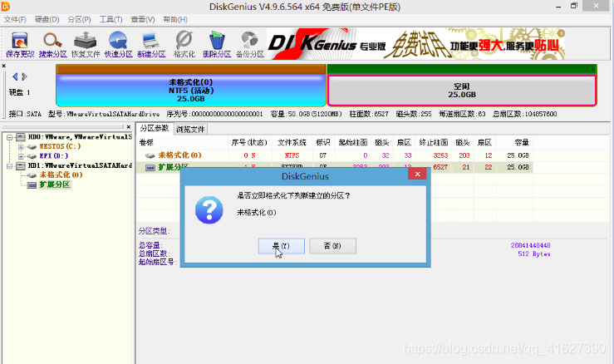
Task: Switch to Browse Files (浏览文件) tab
Action: pos(190,129)
